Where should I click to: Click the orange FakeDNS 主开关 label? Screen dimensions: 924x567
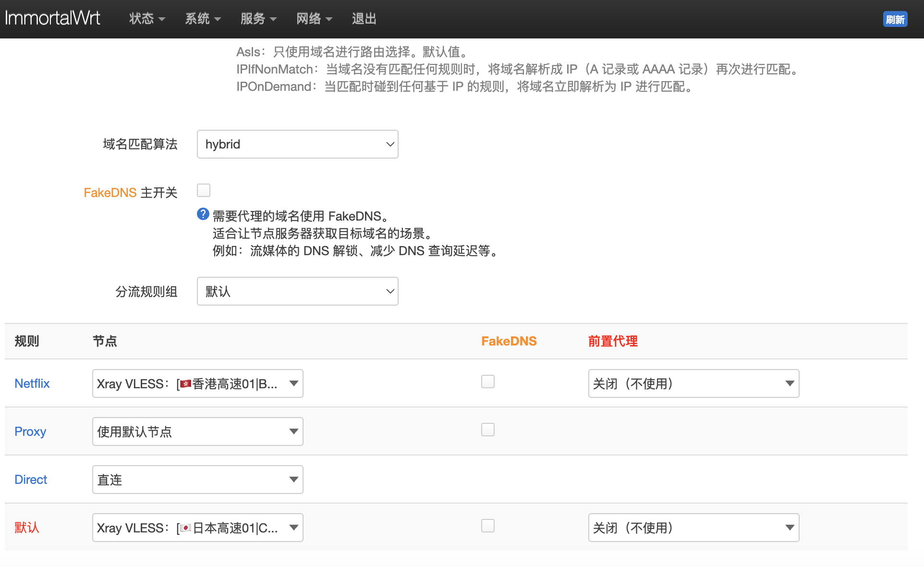131,193
